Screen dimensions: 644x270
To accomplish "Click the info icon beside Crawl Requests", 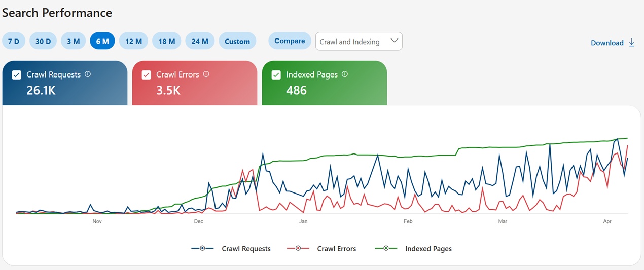I will (x=88, y=74).
